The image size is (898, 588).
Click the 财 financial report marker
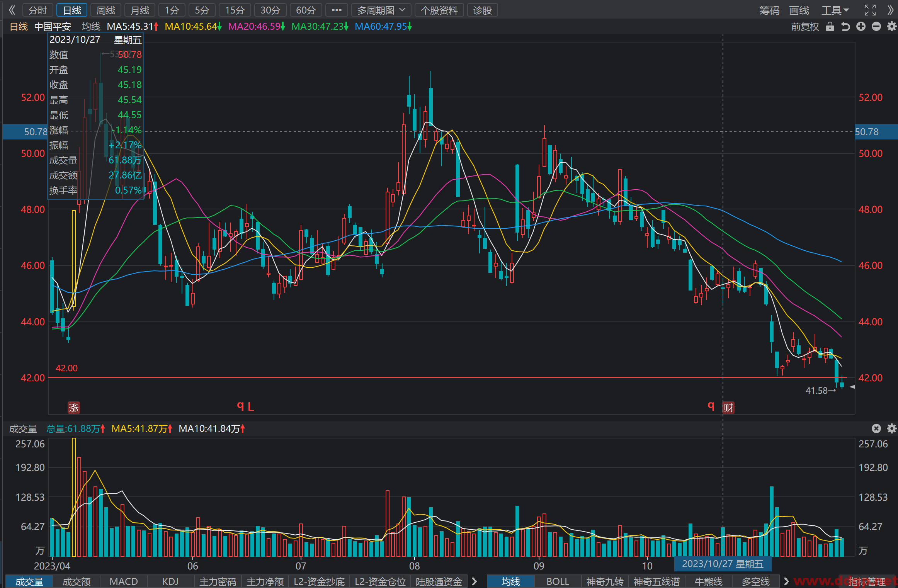(728, 408)
